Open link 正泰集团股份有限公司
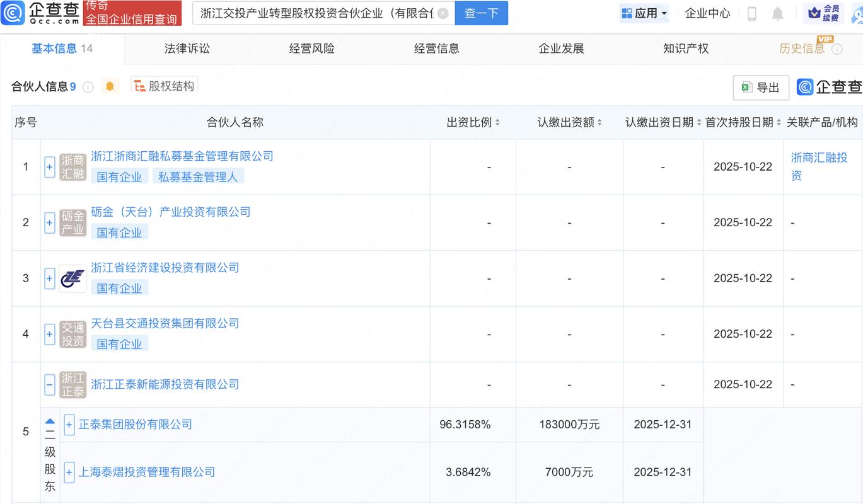Viewport: 863px width, 504px height. tap(134, 424)
